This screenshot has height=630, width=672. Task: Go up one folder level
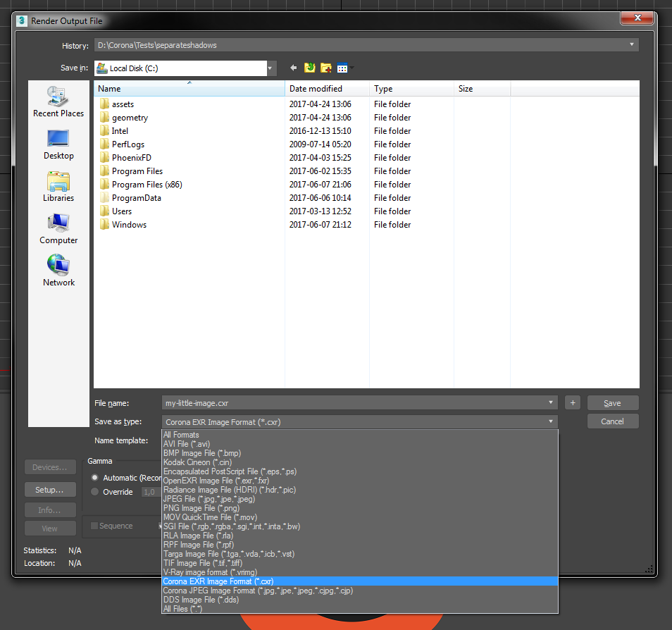click(310, 68)
